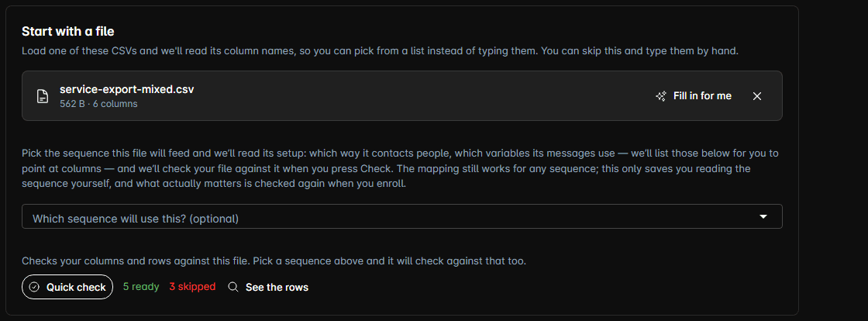The image size is (868, 321).
Task: Choose Fill in for me
Action: point(694,96)
